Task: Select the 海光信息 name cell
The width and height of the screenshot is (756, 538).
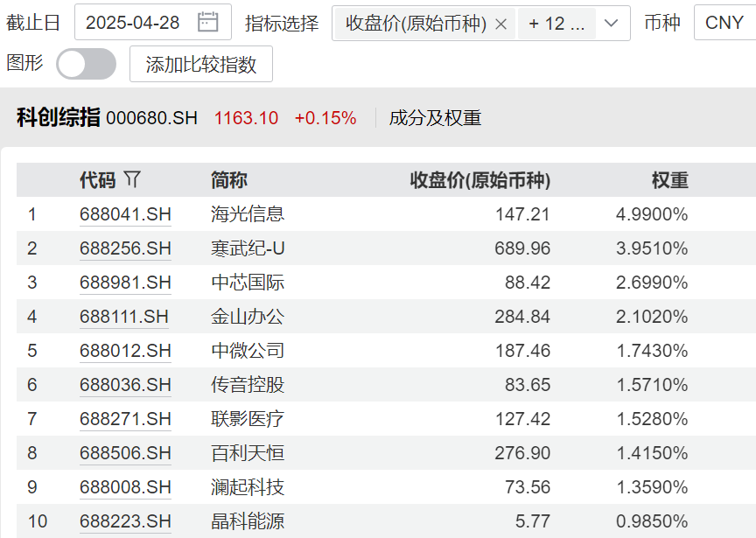Action: pyautogui.click(x=248, y=214)
